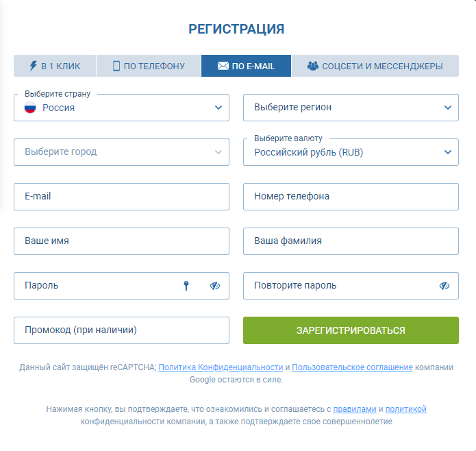Expand the Выберите регион dropdown
Viewport: 476px width, 451px height.
point(351,108)
